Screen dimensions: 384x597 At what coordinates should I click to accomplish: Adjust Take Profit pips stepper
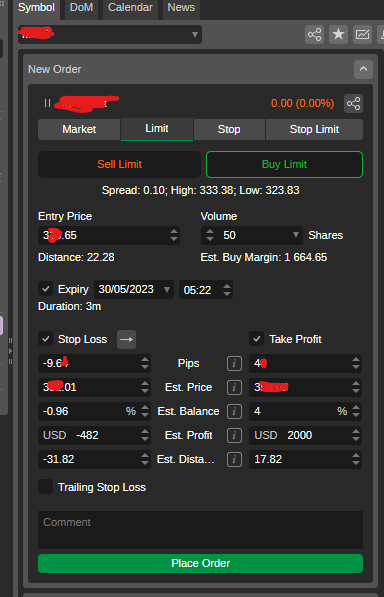(x=356, y=363)
